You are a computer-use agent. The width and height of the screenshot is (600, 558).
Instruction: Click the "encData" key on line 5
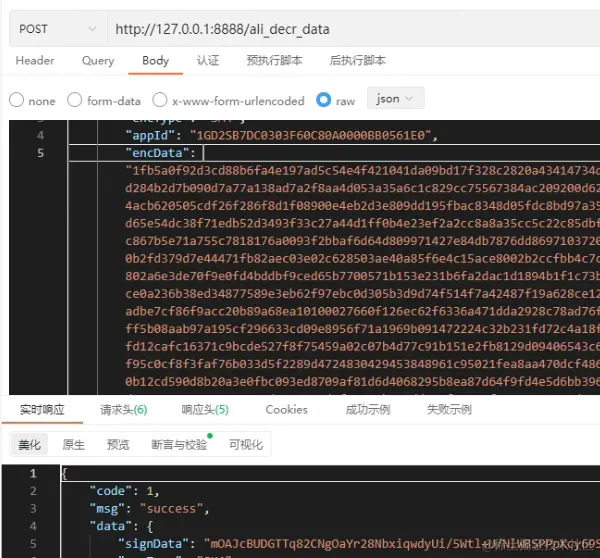(157, 153)
